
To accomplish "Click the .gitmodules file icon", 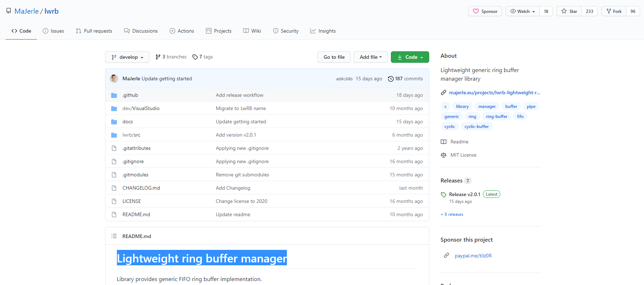I will point(114,175).
